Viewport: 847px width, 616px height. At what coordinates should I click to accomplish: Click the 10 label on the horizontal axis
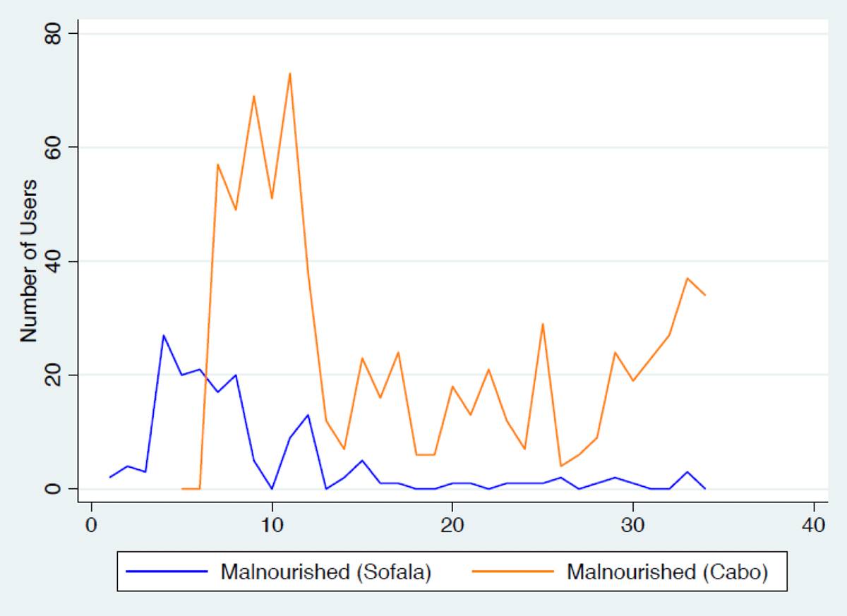272,526
